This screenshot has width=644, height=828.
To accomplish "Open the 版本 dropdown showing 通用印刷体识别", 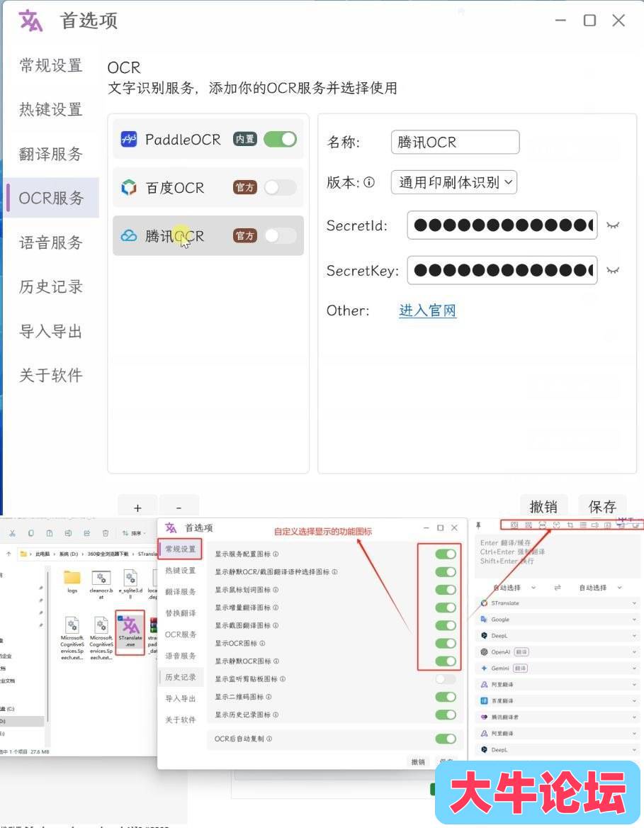I will click(x=454, y=182).
